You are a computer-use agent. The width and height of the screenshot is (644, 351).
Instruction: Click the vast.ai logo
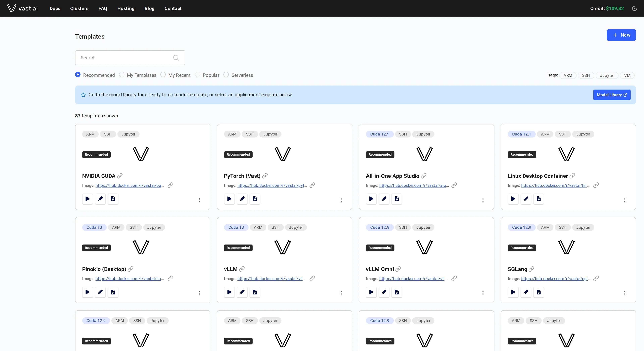coord(22,8)
